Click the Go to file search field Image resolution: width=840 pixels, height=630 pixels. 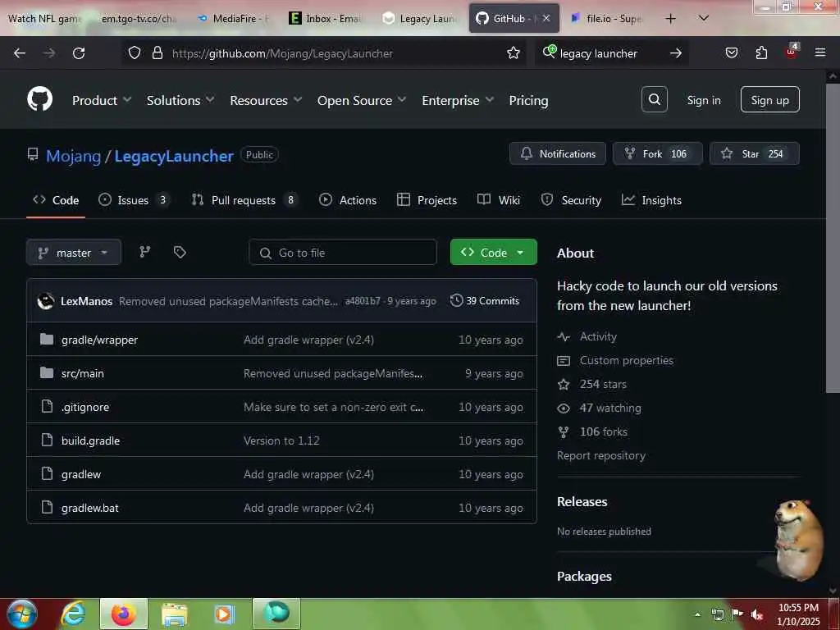click(x=343, y=253)
